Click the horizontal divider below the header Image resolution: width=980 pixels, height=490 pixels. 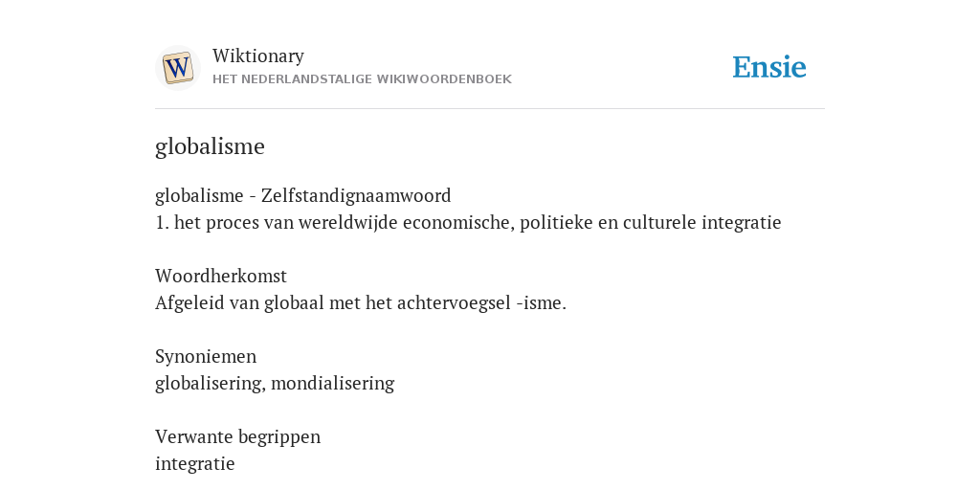click(x=490, y=109)
